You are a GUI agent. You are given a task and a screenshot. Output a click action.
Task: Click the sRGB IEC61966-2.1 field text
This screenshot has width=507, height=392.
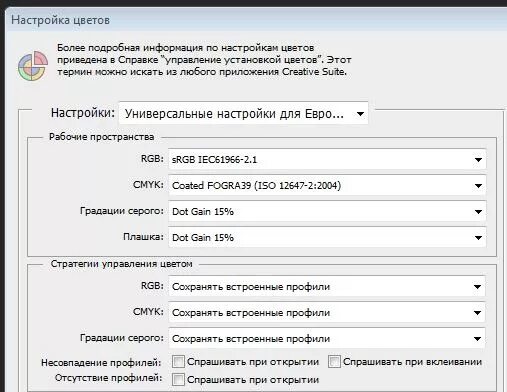(214, 160)
